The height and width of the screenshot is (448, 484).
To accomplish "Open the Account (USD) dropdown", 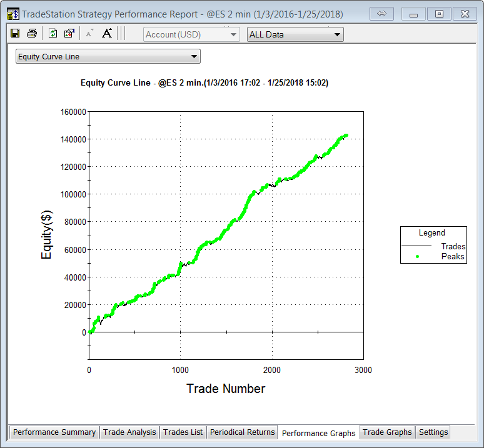I will coord(191,34).
